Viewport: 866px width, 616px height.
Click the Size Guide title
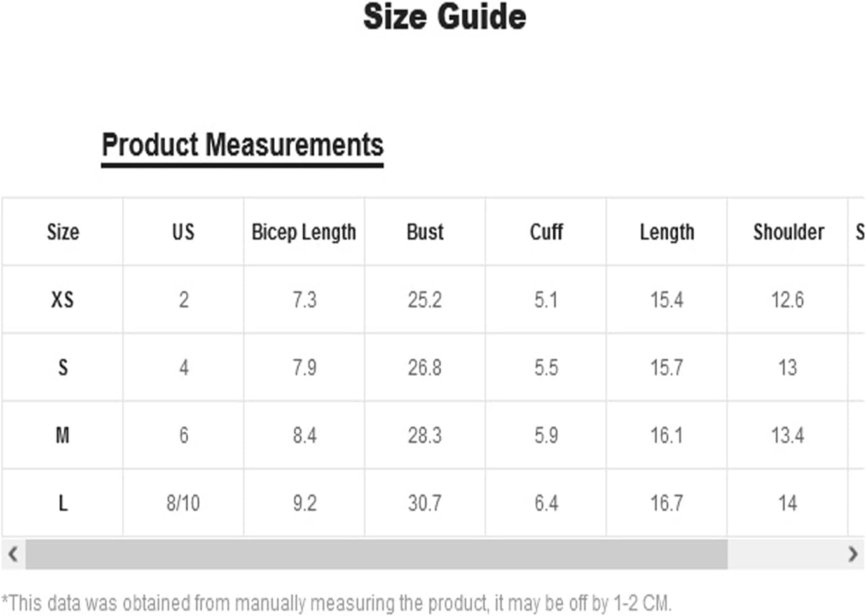444,17
